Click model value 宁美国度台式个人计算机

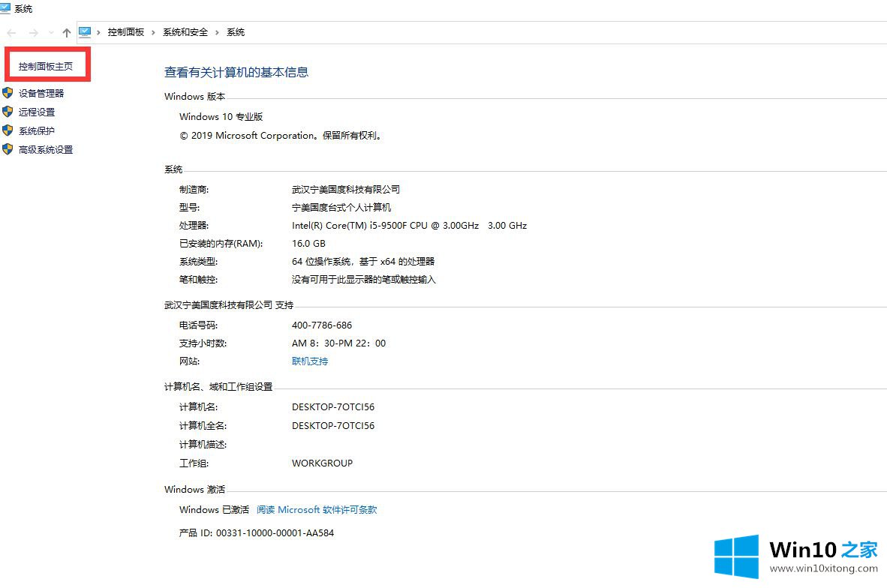(341, 208)
